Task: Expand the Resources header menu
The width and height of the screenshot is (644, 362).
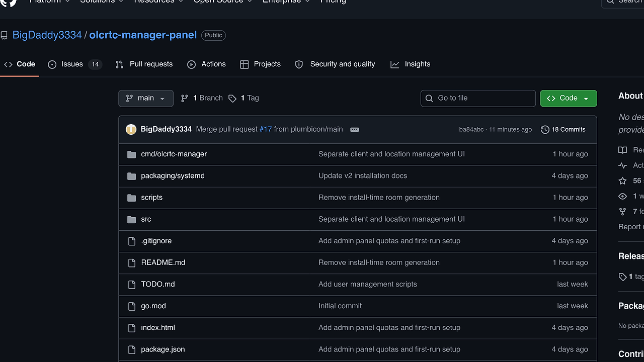Action: pyautogui.click(x=158, y=2)
